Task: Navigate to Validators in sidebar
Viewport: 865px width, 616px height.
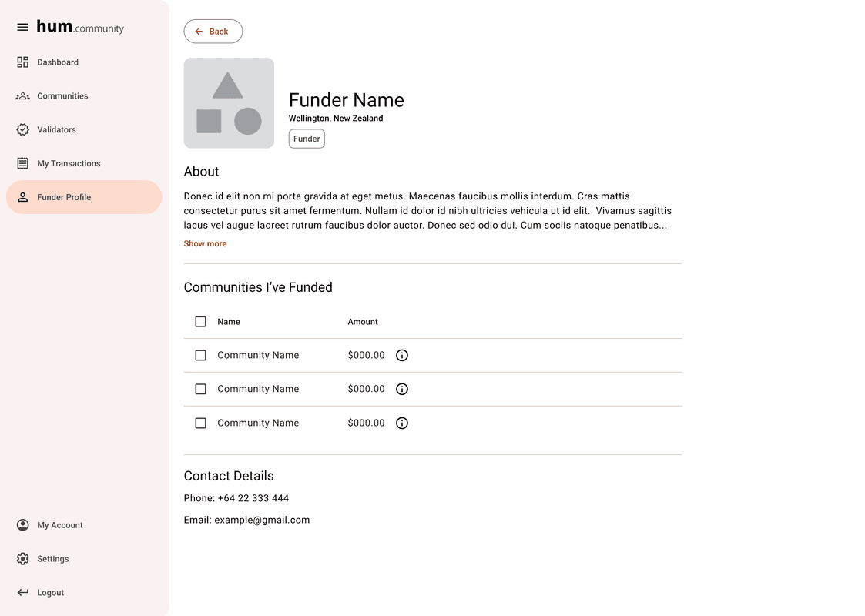Action: pos(84,129)
